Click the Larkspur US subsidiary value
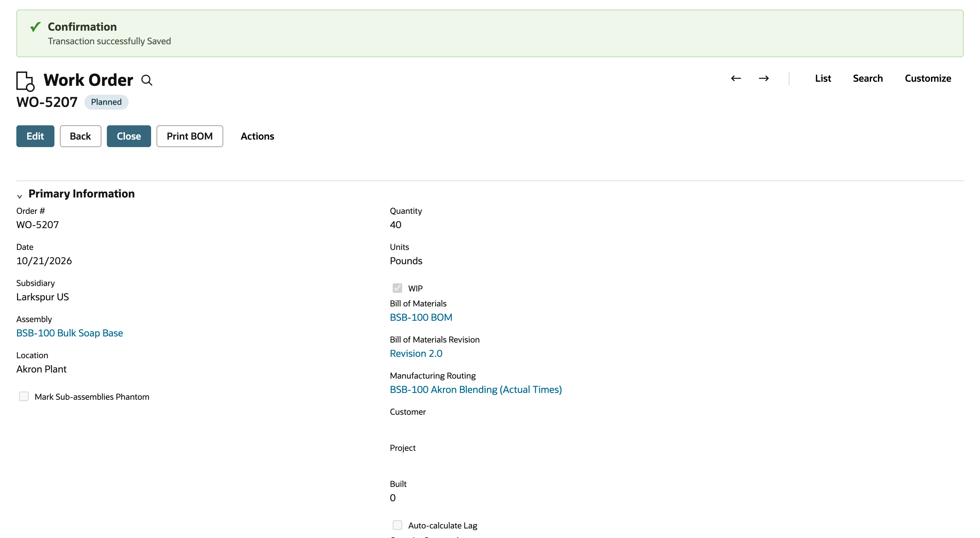This screenshot has width=980, height=538. (43, 297)
